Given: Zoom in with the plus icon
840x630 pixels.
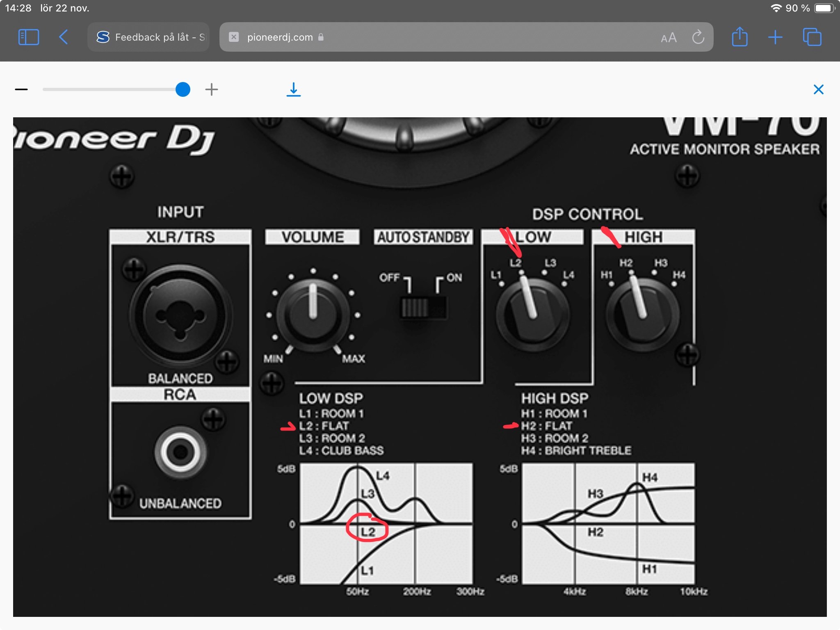Looking at the screenshot, I should 212,89.
